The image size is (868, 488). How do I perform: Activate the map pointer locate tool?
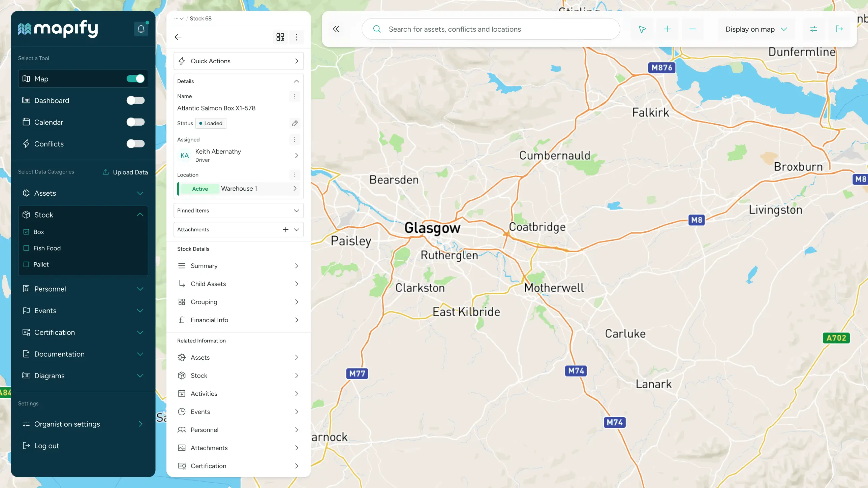(x=642, y=29)
